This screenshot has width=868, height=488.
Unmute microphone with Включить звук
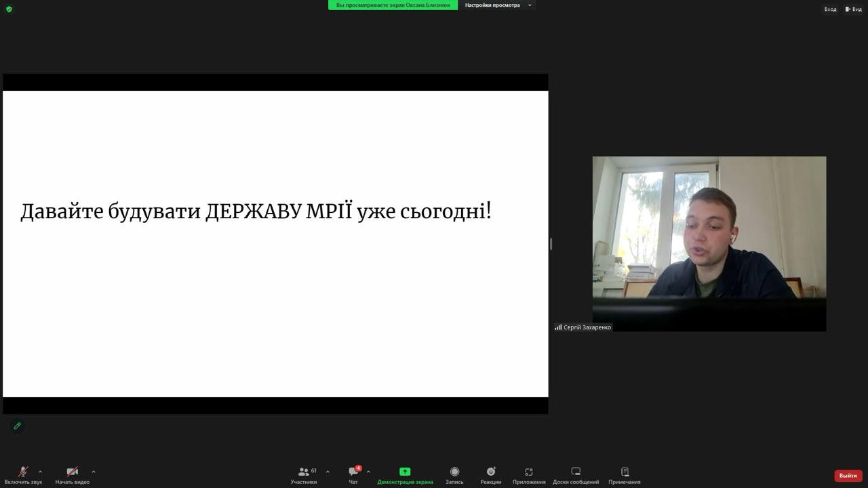tap(23, 474)
